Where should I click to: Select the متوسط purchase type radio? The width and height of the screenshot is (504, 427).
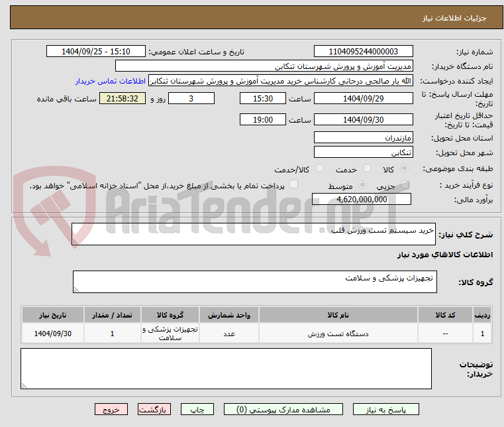[362, 185]
